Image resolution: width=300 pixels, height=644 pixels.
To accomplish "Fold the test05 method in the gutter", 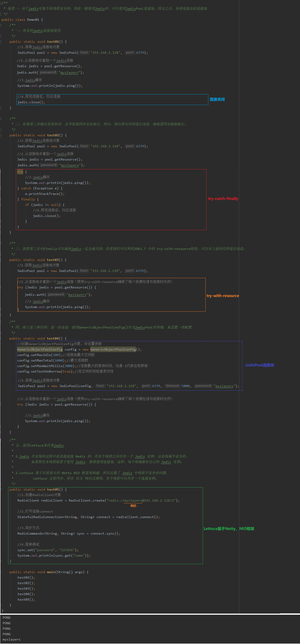I will [1, 489].
